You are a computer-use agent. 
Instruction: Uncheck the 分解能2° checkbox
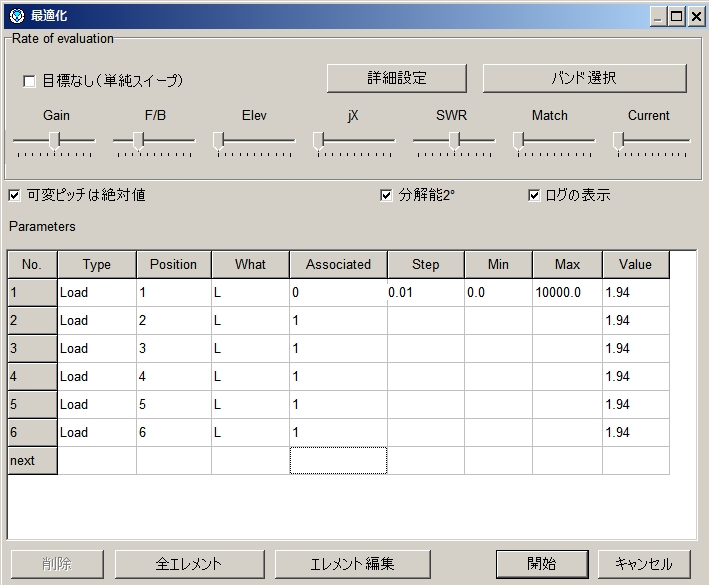(386, 195)
